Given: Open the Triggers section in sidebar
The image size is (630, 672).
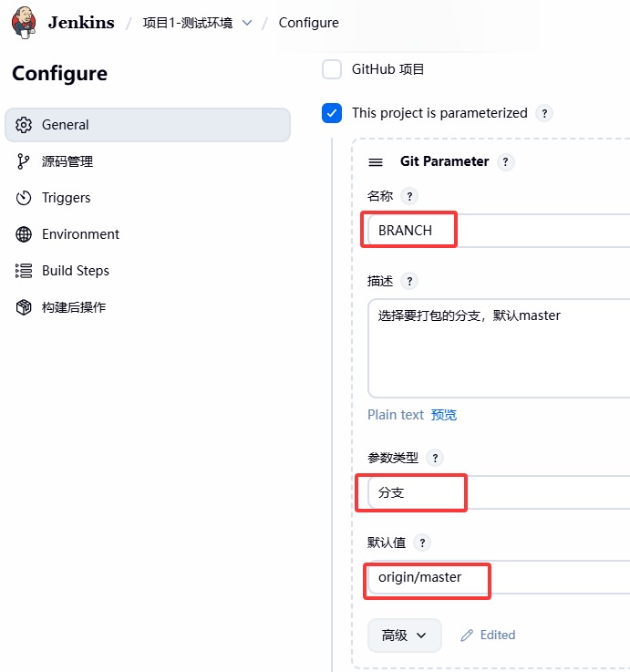Looking at the screenshot, I should [x=67, y=198].
